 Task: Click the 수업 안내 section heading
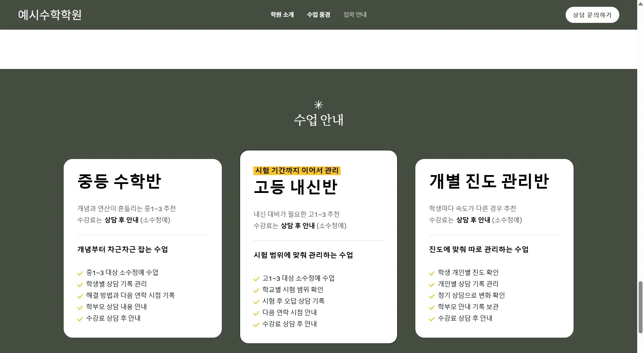pyautogui.click(x=318, y=120)
